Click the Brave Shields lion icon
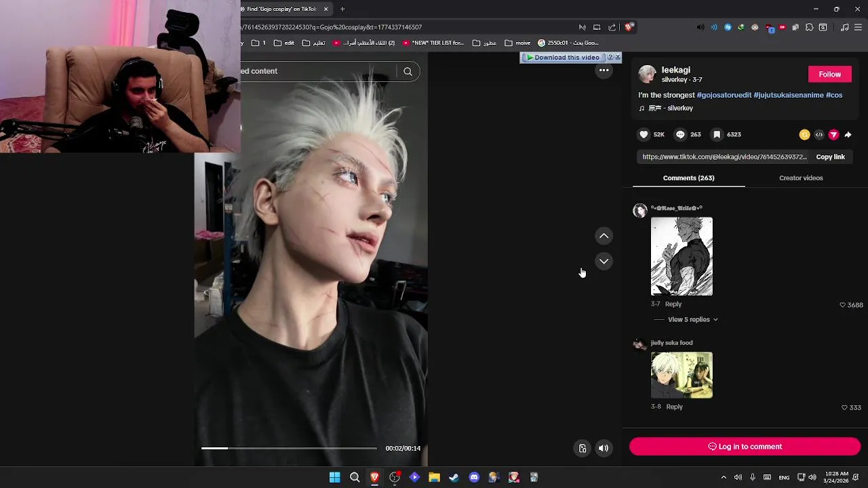This screenshot has height=488, width=868. [629, 27]
